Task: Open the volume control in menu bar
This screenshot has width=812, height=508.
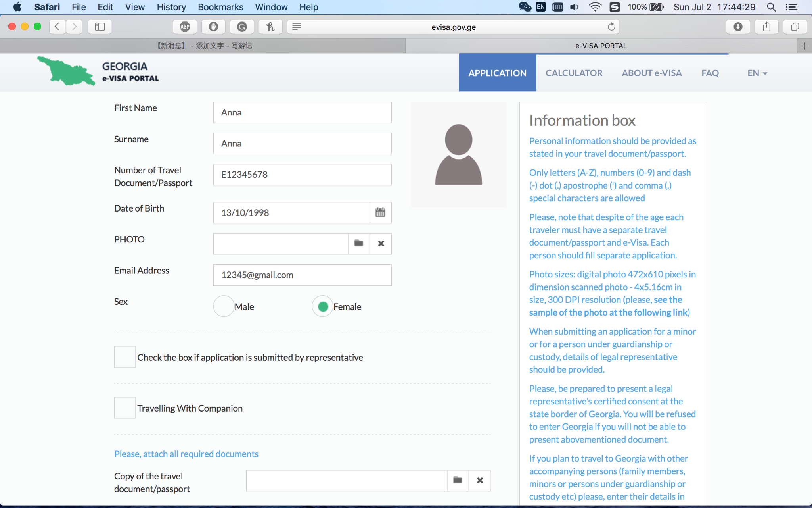Action: pyautogui.click(x=574, y=7)
